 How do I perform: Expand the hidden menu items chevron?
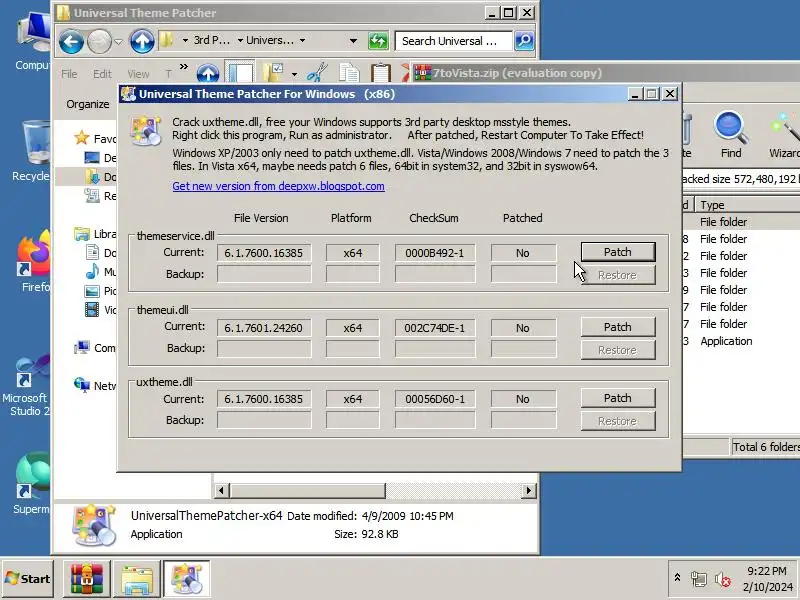(184, 67)
